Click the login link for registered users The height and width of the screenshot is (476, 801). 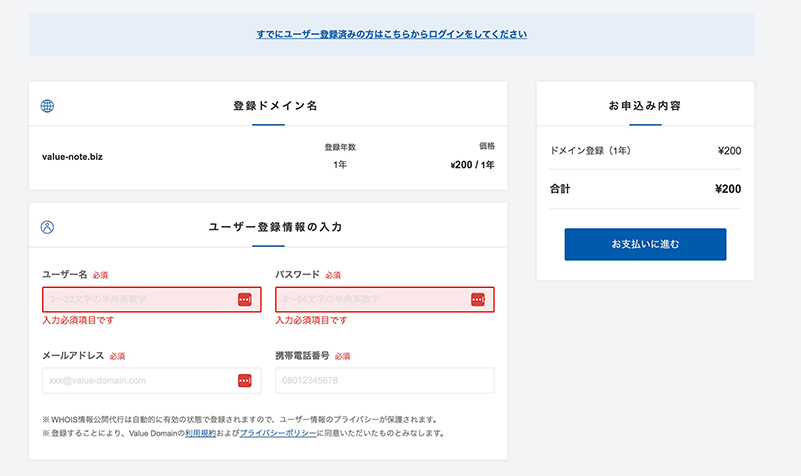coord(391,34)
